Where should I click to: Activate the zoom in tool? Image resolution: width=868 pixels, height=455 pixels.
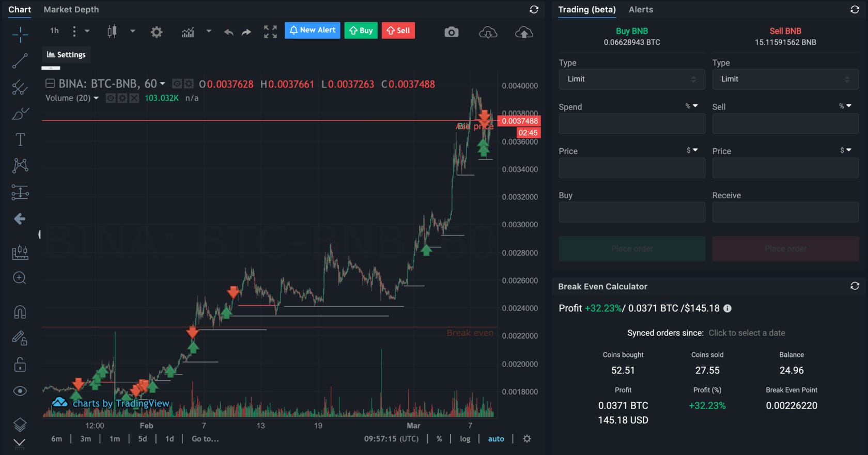(20, 278)
